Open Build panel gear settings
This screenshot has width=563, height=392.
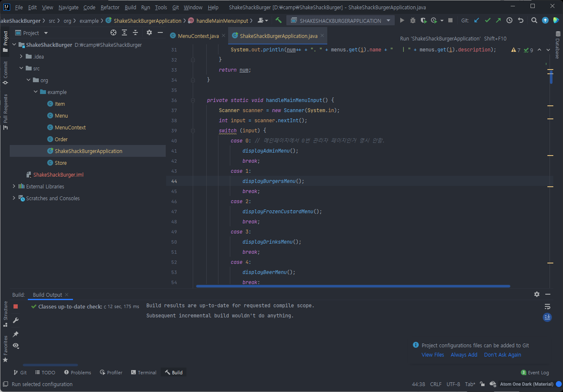click(537, 294)
